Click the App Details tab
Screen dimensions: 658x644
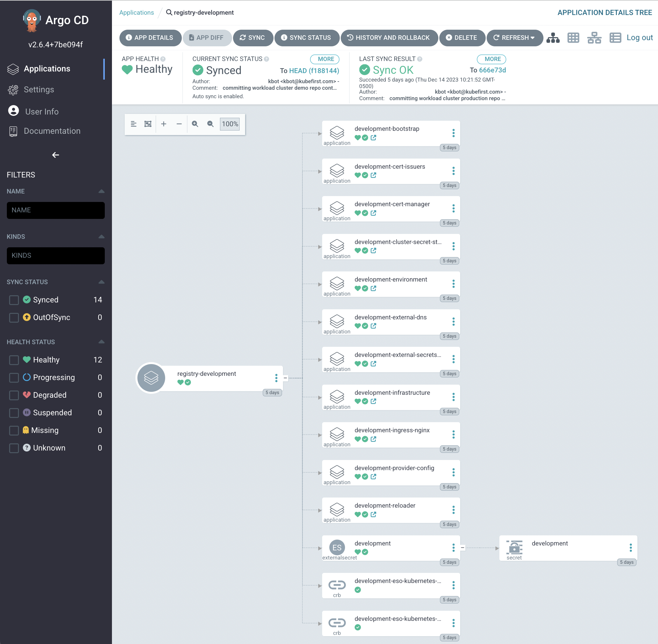click(x=149, y=37)
